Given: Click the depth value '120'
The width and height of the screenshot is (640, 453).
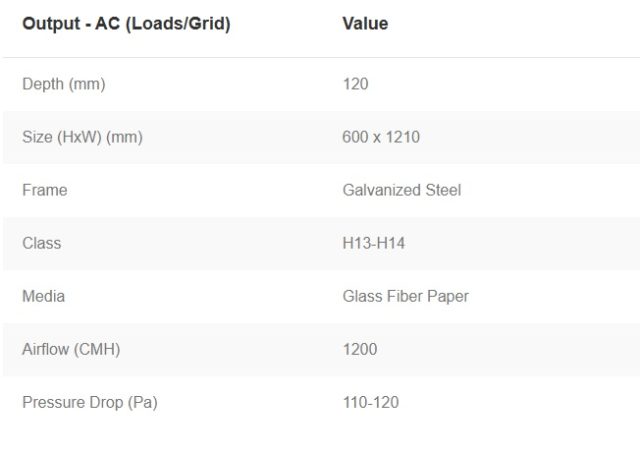Looking at the screenshot, I should tap(355, 84).
